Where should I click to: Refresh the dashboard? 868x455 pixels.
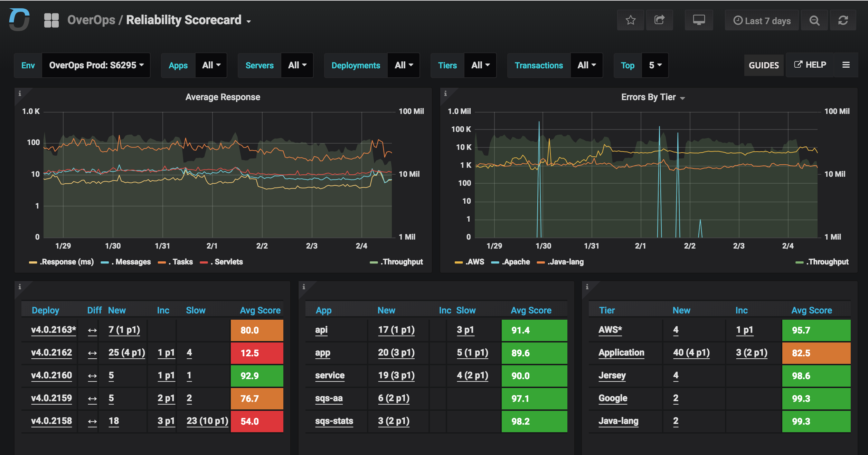click(x=843, y=20)
